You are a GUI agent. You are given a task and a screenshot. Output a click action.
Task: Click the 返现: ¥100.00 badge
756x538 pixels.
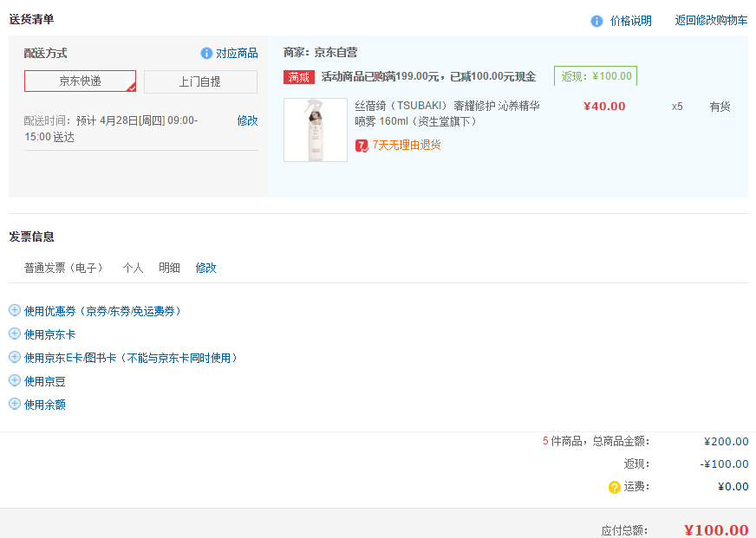point(596,76)
